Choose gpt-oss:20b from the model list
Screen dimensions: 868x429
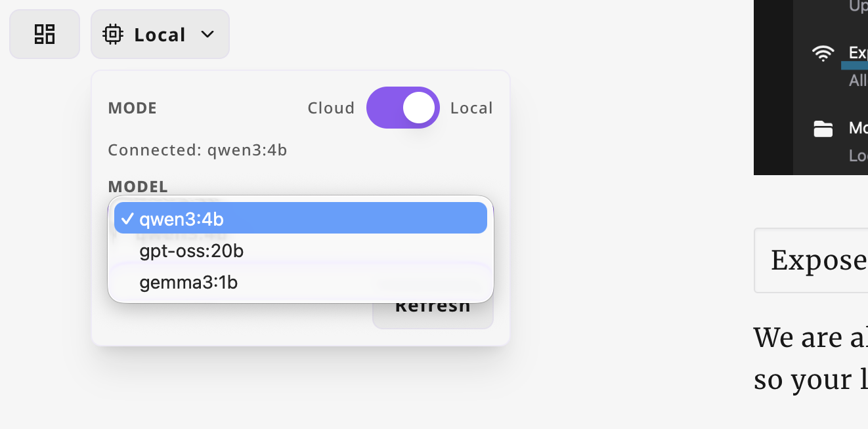click(x=192, y=251)
